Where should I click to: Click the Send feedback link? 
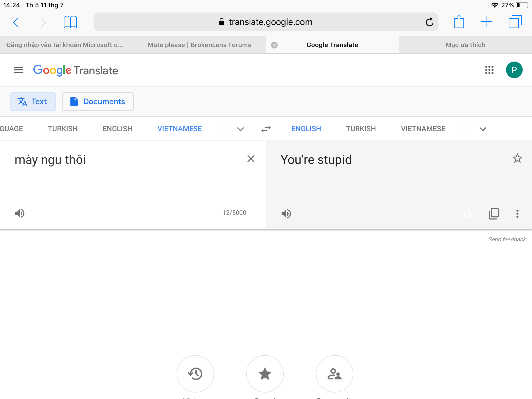[x=507, y=239]
